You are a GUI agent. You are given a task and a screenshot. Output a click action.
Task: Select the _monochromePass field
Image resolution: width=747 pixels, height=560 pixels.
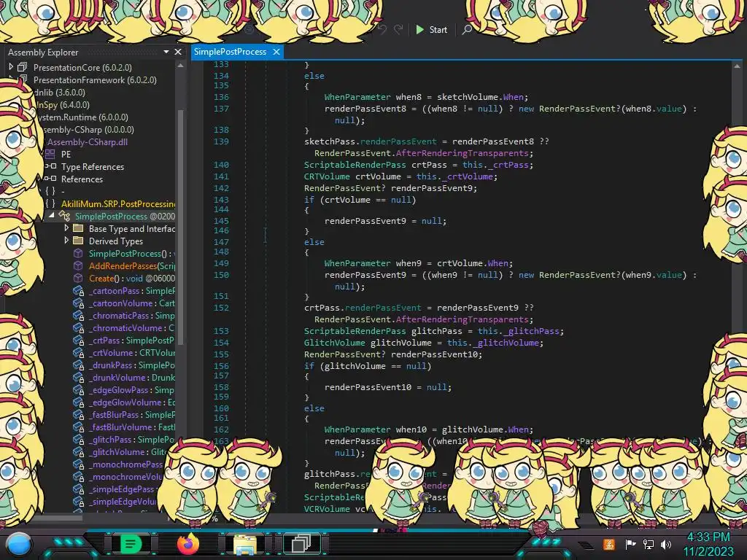tap(125, 464)
